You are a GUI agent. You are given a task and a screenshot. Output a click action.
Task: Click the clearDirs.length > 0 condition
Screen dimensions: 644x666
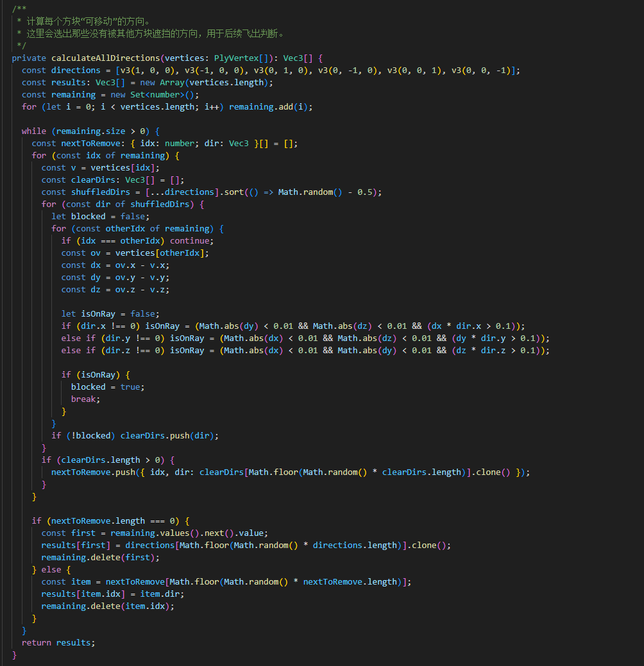110,460
